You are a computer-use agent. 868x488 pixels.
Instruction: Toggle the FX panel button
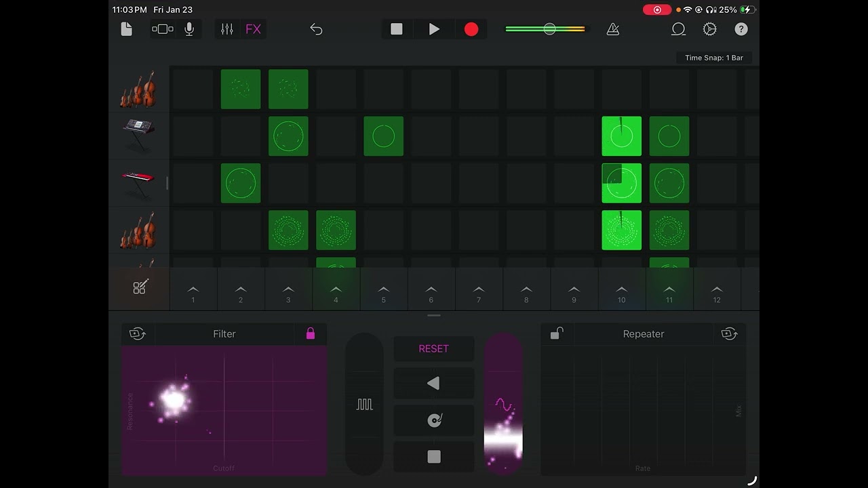coord(253,29)
